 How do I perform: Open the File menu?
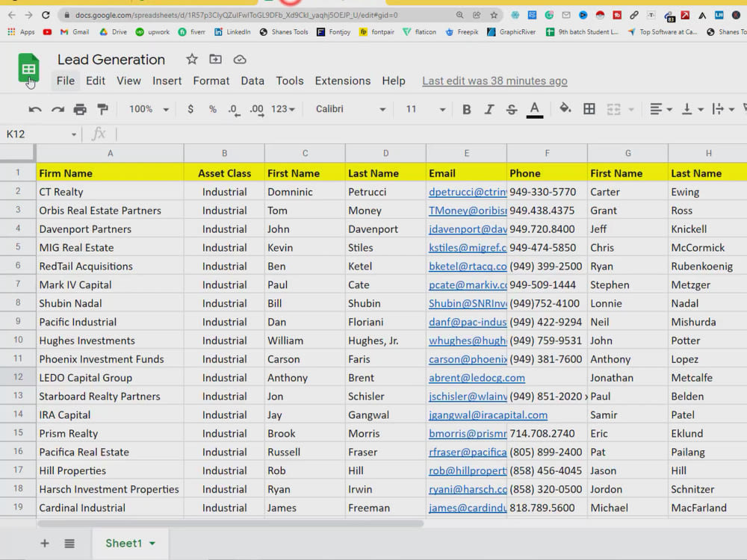point(65,81)
